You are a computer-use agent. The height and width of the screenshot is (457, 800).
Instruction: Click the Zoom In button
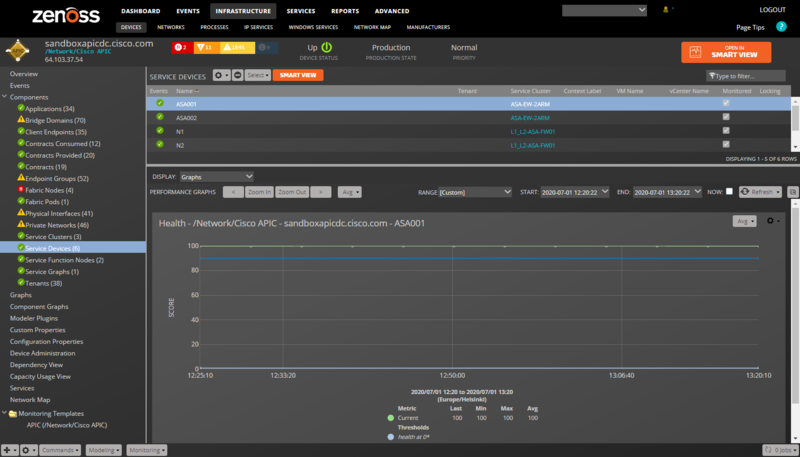point(259,192)
